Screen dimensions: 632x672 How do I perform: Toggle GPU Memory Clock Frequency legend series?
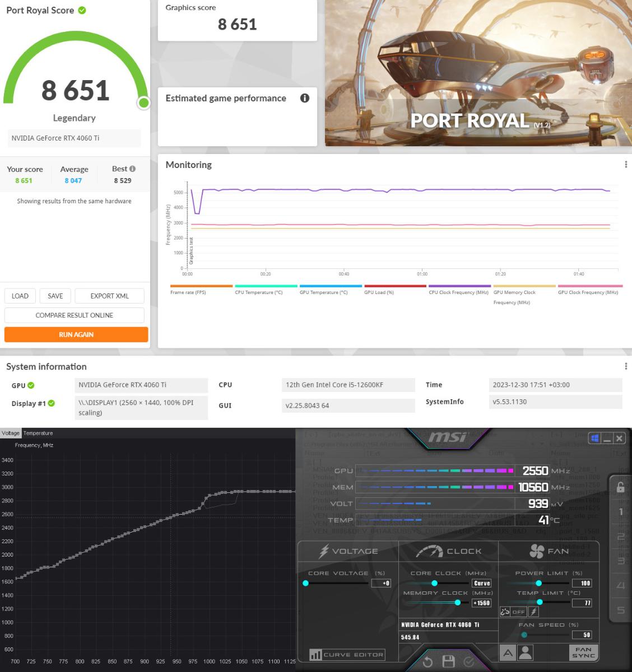tap(524, 295)
